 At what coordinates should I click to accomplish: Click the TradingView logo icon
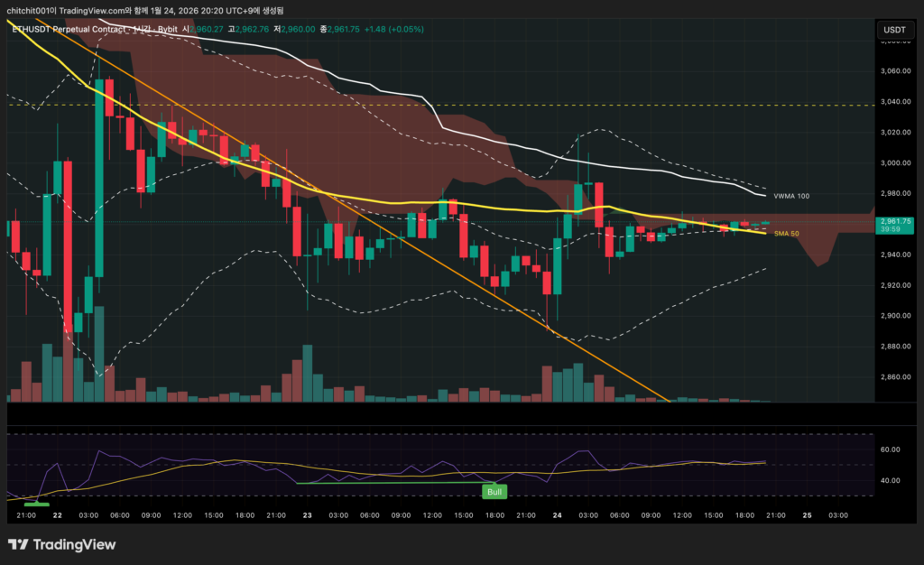click(x=17, y=544)
